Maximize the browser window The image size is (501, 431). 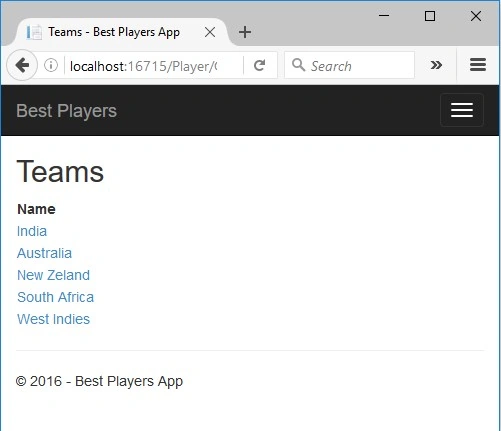point(430,16)
